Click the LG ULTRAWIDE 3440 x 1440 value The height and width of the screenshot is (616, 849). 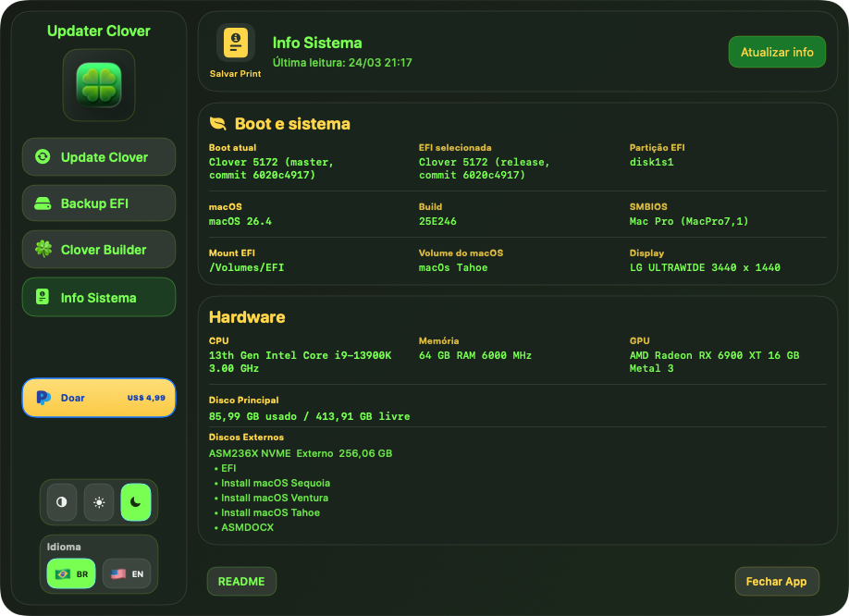click(x=705, y=267)
